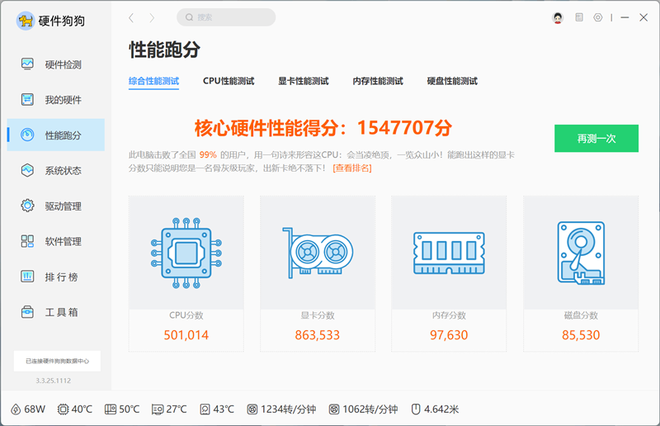Switch to CPU性能测试 tab
Viewport: 660px width, 426px height.
228,81
